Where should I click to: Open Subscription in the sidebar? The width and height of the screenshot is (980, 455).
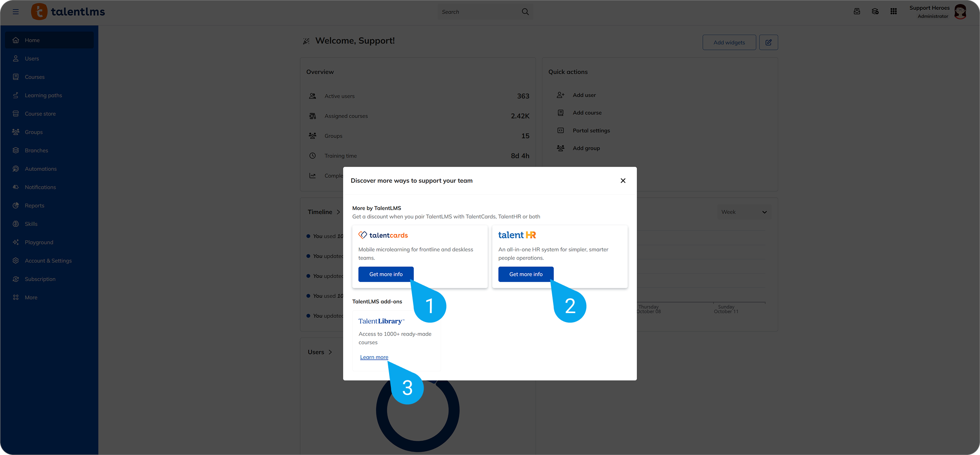(x=49, y=279)
